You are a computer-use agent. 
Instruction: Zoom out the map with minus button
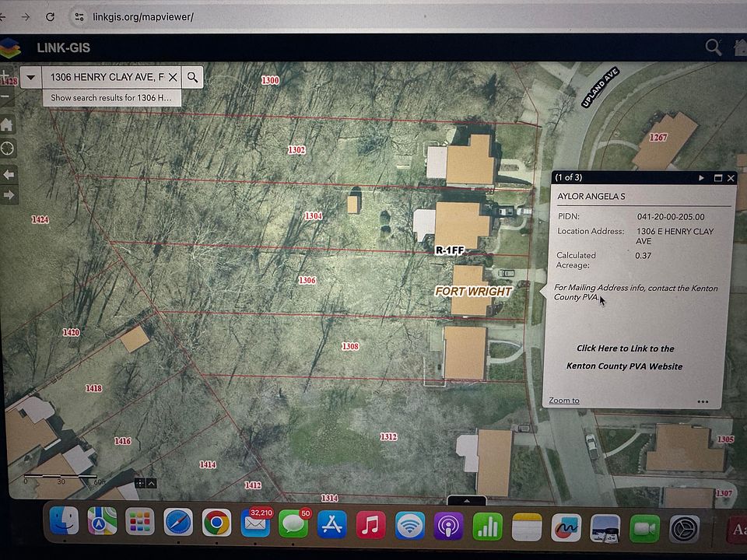(7, 98)
